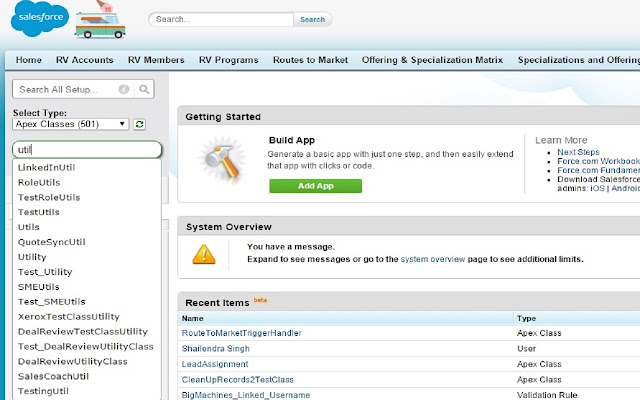
Task: Click the Type column header
Action: tap(527, 318)
